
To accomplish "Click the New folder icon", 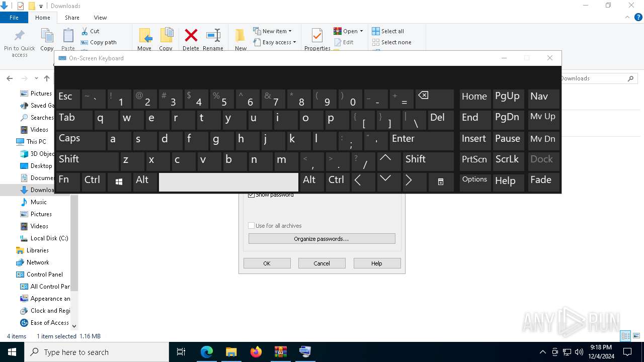I will pos(240,36).
